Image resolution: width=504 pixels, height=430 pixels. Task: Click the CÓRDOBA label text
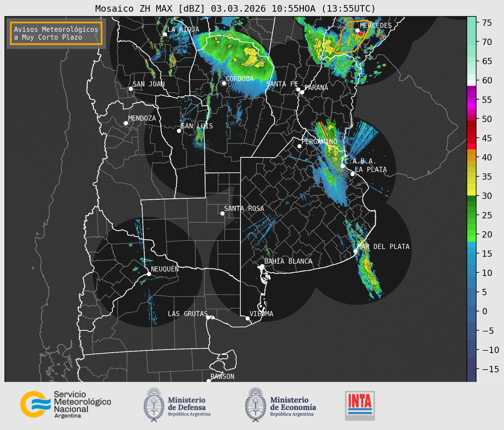click(x=240, y=79)
